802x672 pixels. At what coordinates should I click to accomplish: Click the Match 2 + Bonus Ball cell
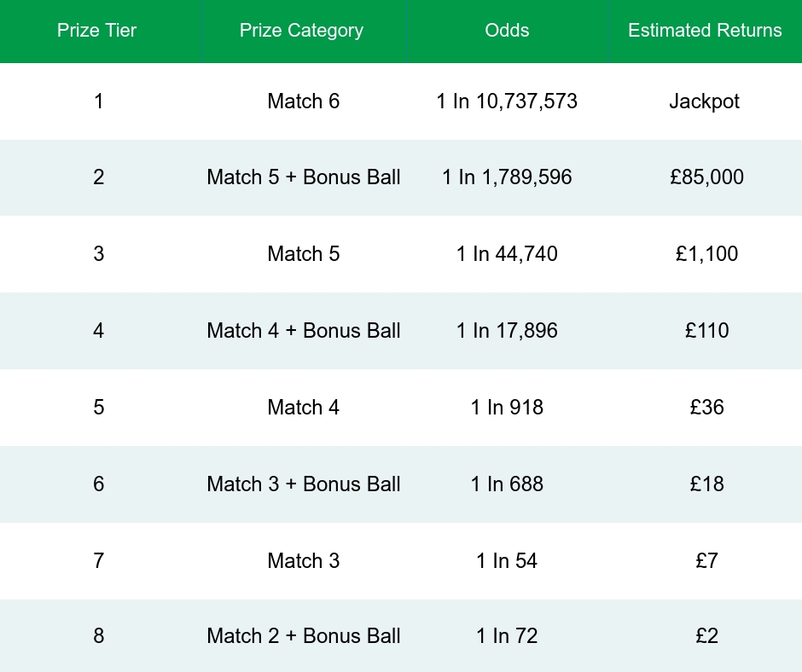pos(303,636)
